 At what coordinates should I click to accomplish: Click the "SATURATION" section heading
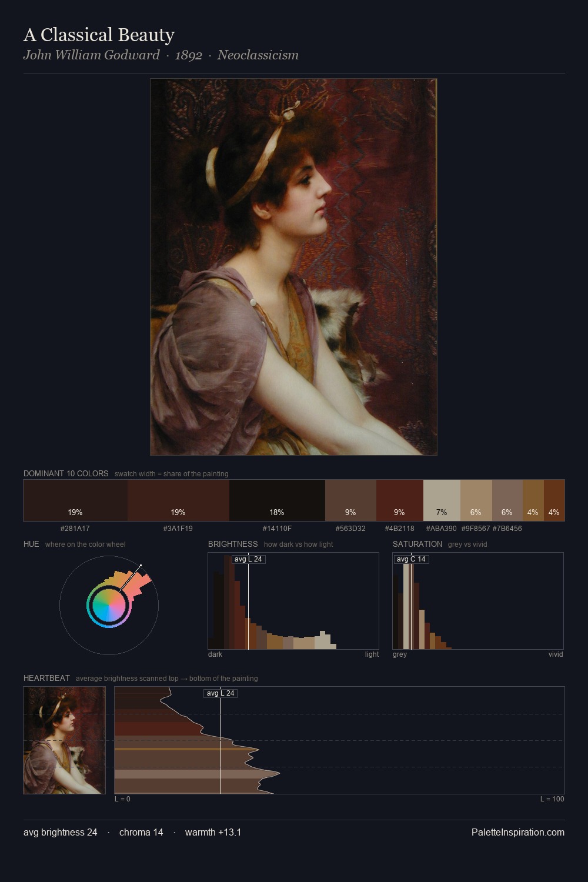point(417,544)
